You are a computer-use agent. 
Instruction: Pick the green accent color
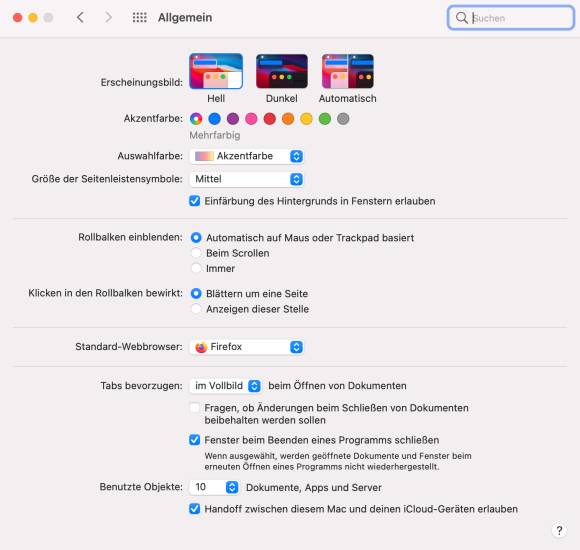coord(324,119)
